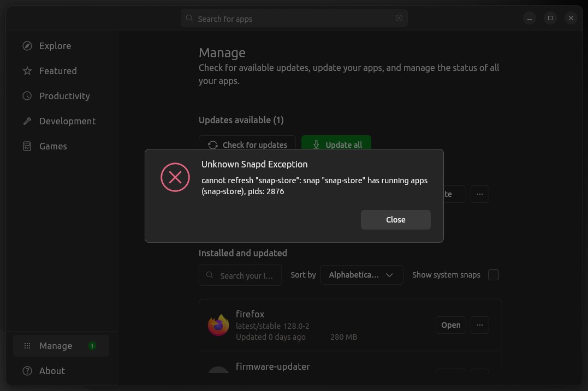Click the Search your installed apps field
Screen dimensions: 588x391
pyautogui.click(x=240, y=275)
